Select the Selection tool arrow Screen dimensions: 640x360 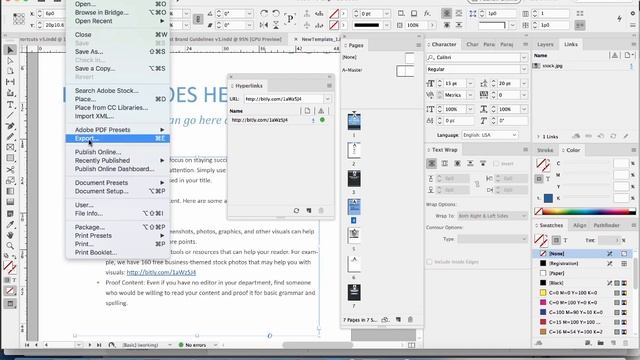(10, 50)
